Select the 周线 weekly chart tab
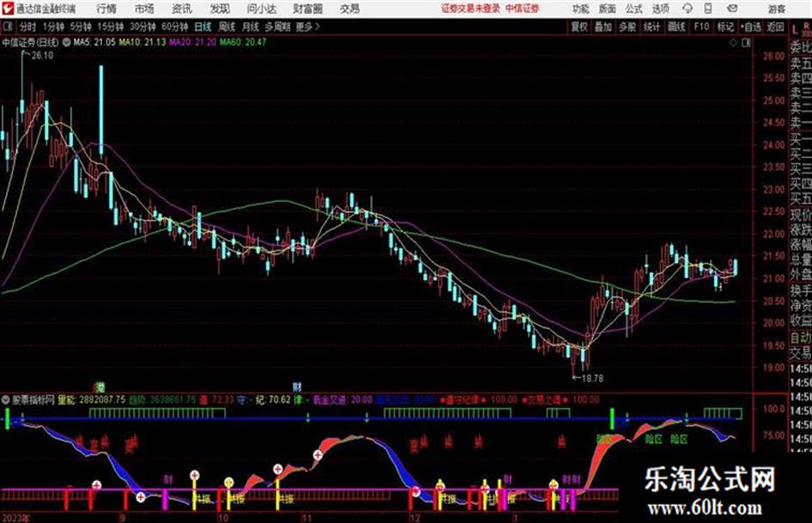812x523 pixels. pos(227,27)
